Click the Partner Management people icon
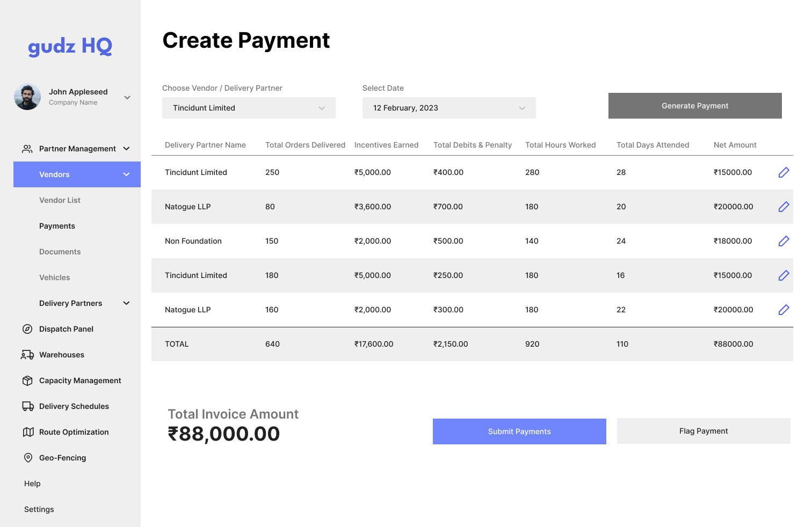This screenshot has height=527, width=812. [27, 149]
